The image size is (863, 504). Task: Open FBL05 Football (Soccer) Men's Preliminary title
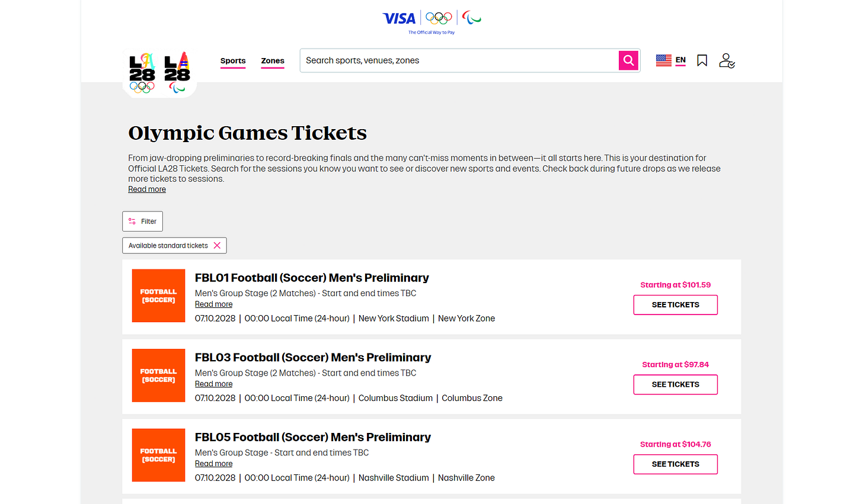click(313, 437)
